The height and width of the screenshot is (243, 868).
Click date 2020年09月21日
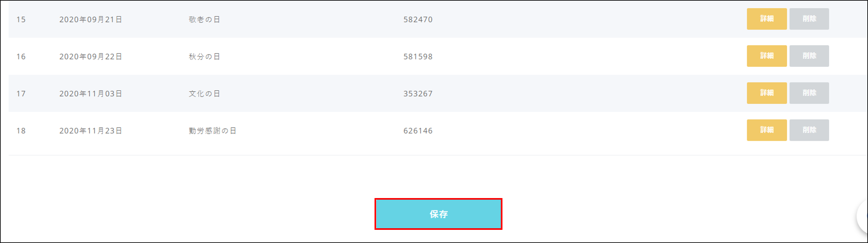click(91, 20)
